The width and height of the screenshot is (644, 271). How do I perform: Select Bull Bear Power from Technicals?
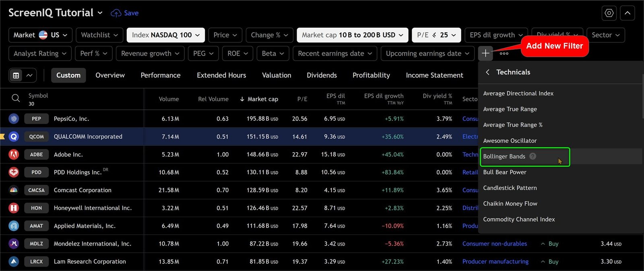click(560, 172)
